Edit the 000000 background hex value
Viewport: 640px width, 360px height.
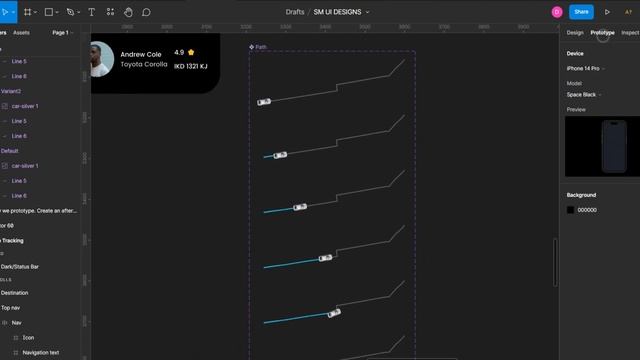click(587, 210)
